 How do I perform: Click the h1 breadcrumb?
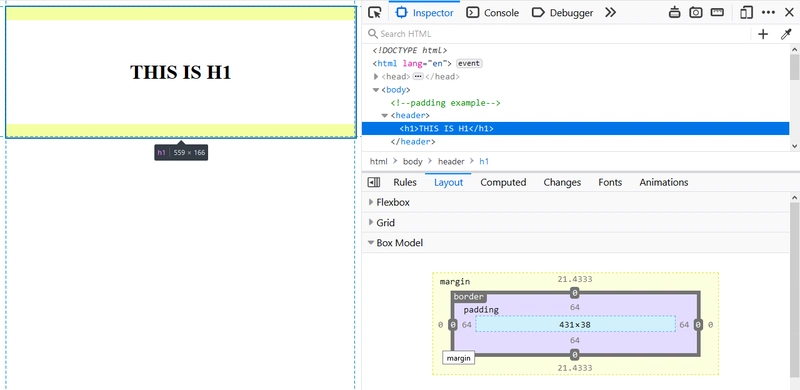coord(484,161)
